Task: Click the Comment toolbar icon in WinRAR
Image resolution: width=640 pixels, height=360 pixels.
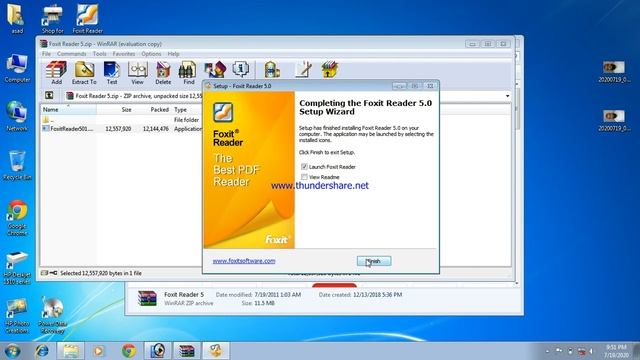Action: (303, 69)
